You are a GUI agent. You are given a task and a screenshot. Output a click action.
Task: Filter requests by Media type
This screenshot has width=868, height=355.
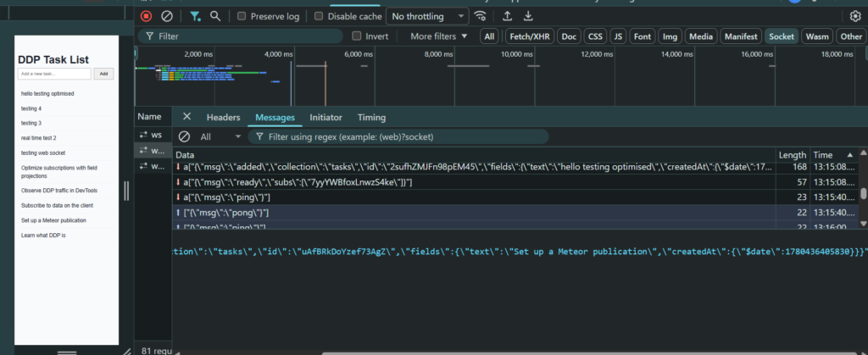[701, 36]
